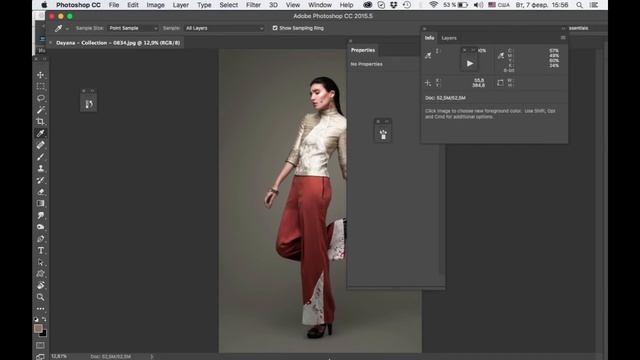Open the 3D menu
Viewport: 640px width, 360px height.
tap(273, 5)
